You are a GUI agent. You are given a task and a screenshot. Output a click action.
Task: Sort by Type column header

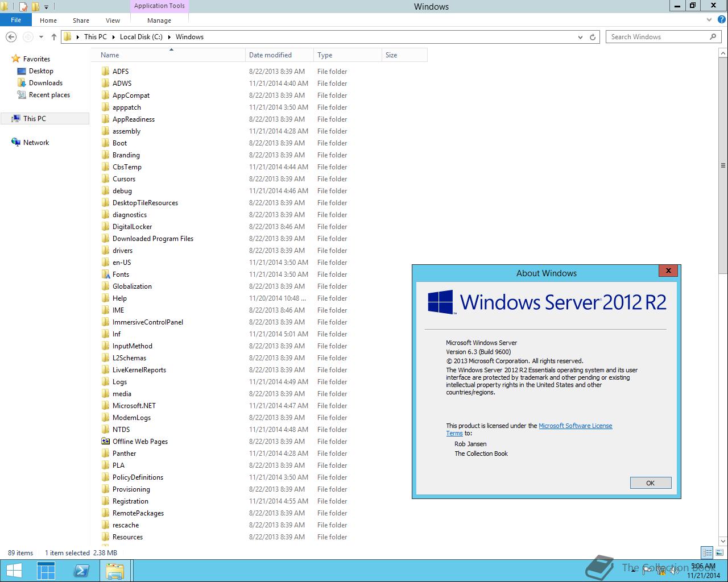(x=348, y=55)
